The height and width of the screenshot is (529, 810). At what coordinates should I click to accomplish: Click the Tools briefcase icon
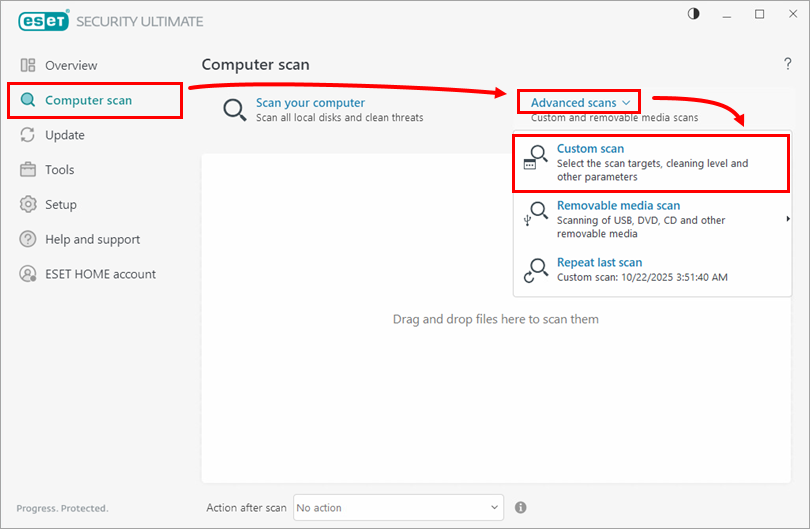(x=28, y=170)
